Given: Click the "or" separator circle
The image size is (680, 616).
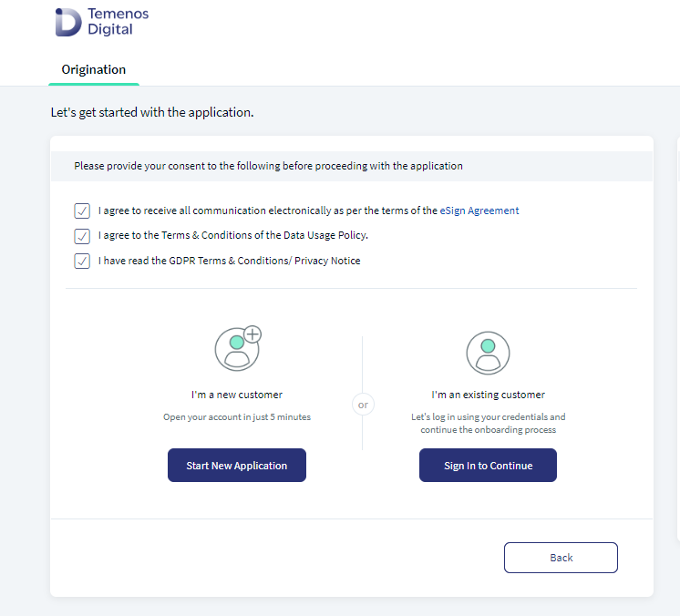Looking at the screenshot, I should point(363,405).
